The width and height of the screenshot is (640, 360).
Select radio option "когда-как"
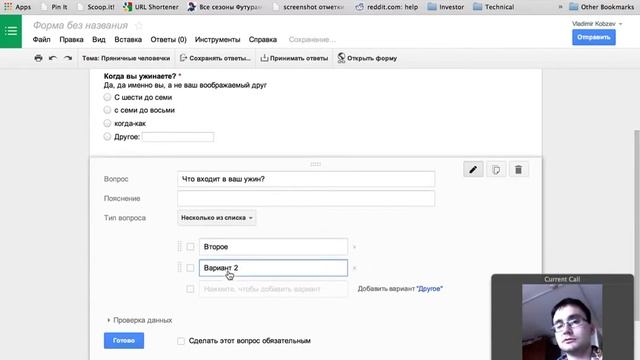pyautogui.click(x=107, y=123)
